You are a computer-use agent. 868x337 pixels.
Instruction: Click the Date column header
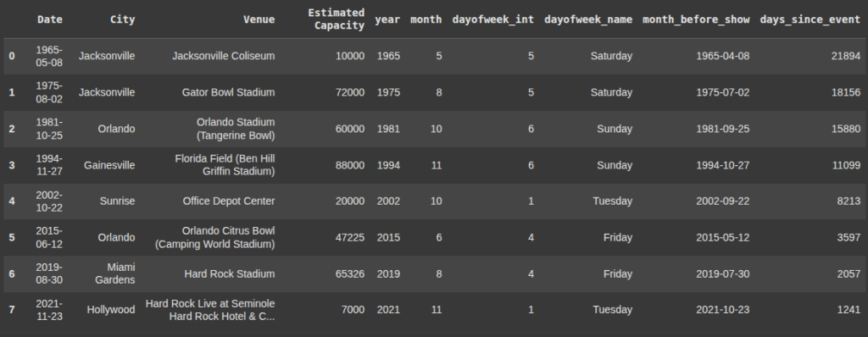click(50, 19)
